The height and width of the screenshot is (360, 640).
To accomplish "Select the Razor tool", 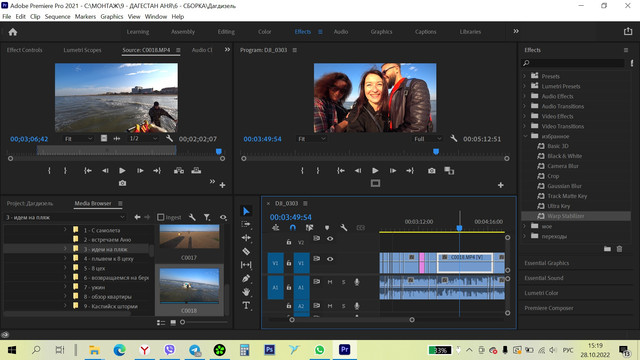I will tap(246, 251).
